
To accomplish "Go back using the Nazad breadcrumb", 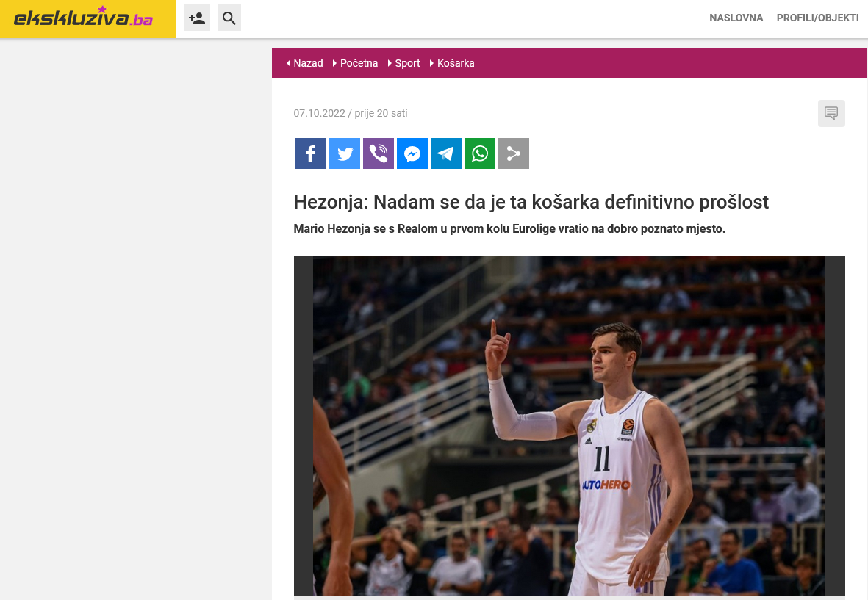I will click(304, 63).
